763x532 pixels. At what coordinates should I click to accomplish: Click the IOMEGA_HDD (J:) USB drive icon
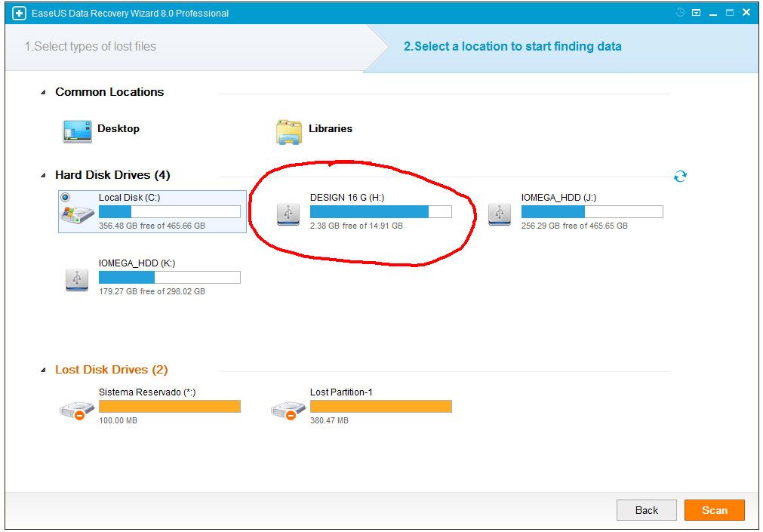500,214
